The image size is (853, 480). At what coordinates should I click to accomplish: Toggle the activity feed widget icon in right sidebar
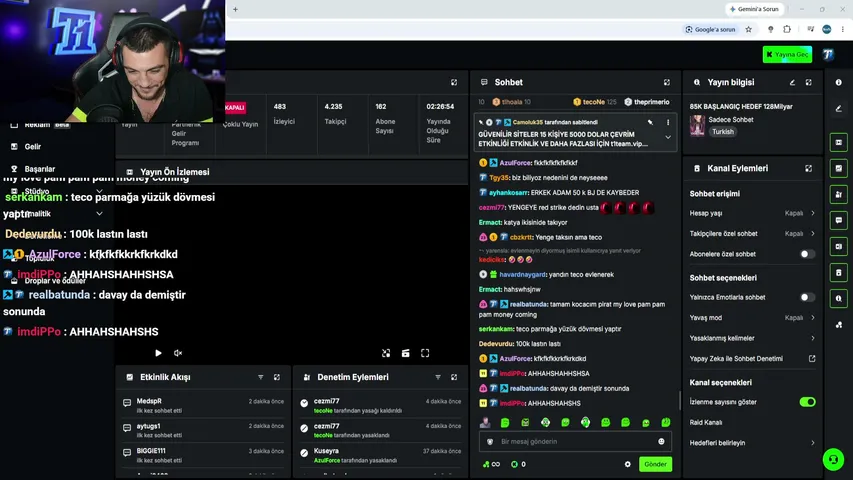(838, 168)
